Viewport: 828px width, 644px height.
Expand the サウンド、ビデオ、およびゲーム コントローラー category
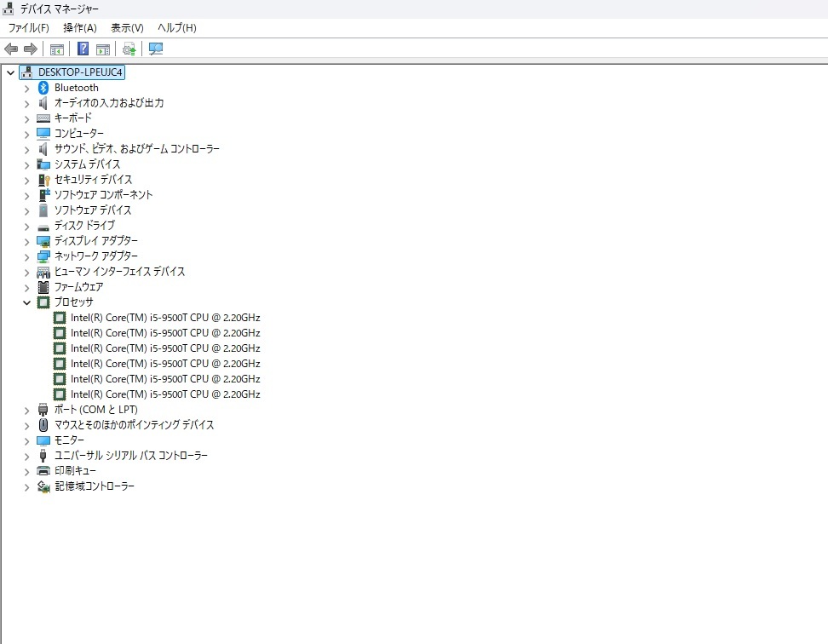27,150
